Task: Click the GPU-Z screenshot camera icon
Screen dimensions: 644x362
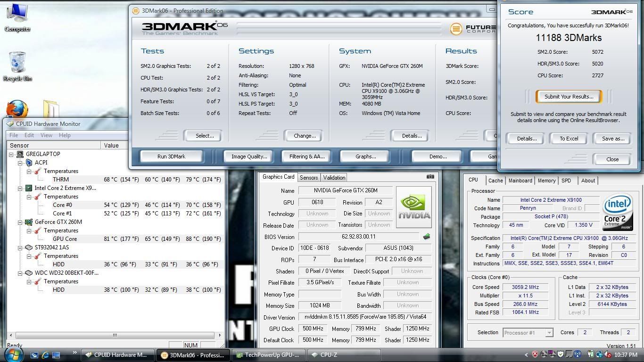Action: [430, 177]
